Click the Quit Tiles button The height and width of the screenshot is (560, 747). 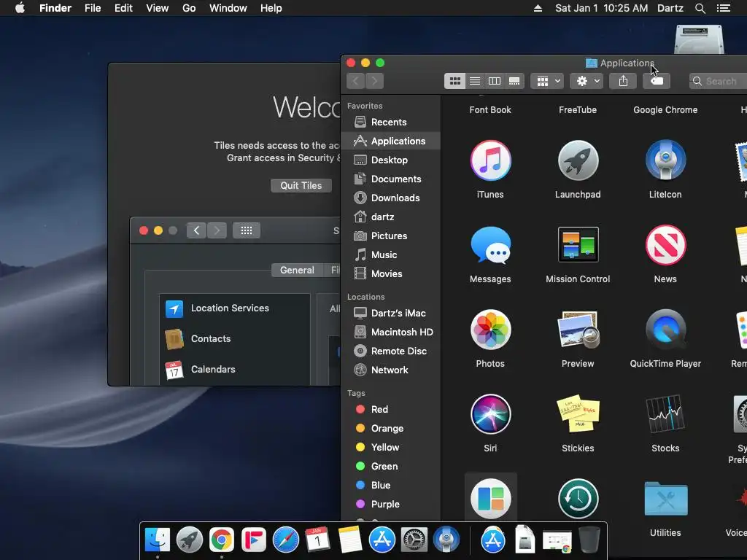point(301,186)
